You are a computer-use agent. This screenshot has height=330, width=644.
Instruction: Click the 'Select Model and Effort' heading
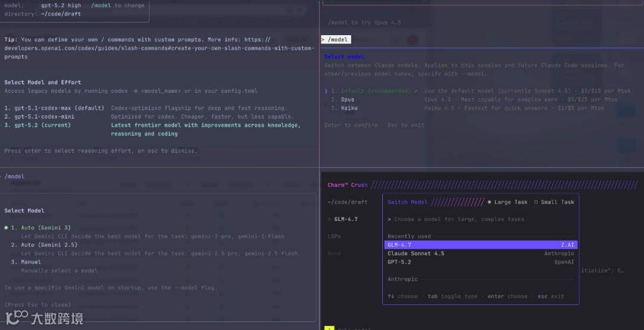pos(43,82)
